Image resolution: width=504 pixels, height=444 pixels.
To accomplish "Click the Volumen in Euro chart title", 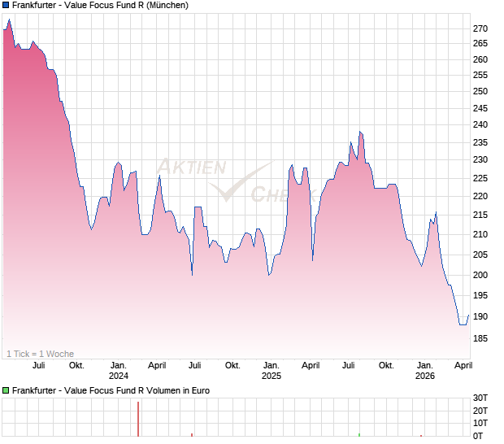I will click(111, 390).
